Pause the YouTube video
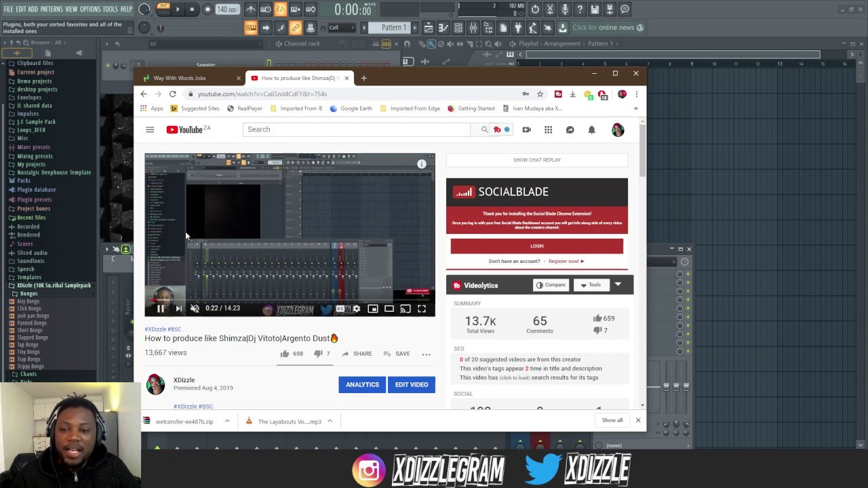 [x=161, y=308]
